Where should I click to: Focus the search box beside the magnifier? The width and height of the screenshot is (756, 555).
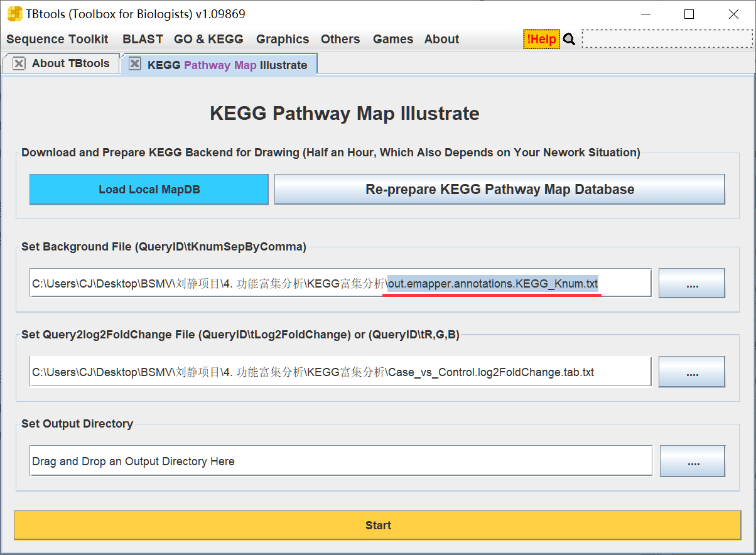[x=667, y=39]
